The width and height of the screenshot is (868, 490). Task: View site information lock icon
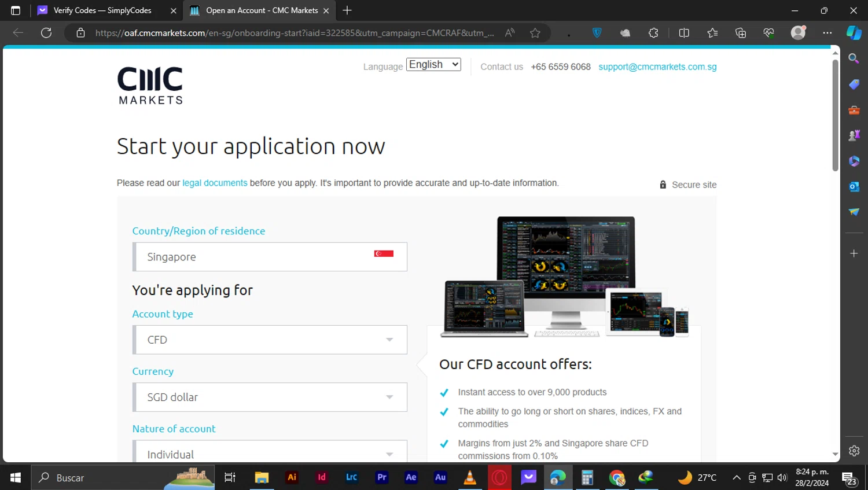[80, 32]
